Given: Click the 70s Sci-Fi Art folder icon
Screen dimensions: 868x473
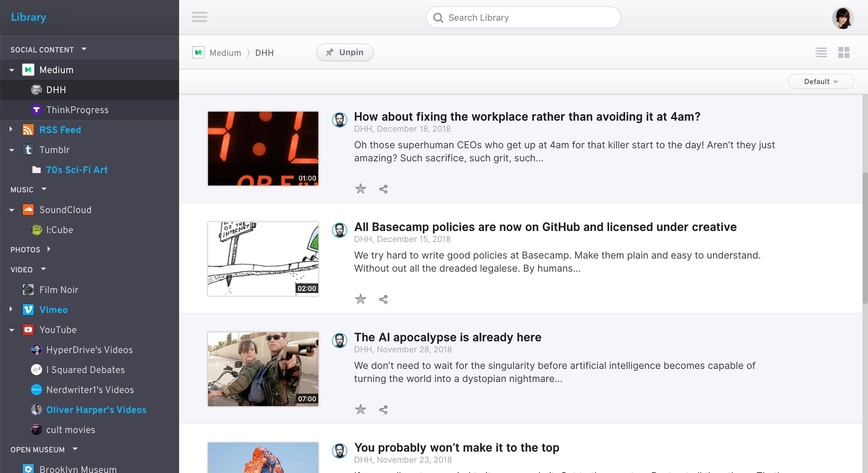Looking at the screenshot, I should click(37, 170).
